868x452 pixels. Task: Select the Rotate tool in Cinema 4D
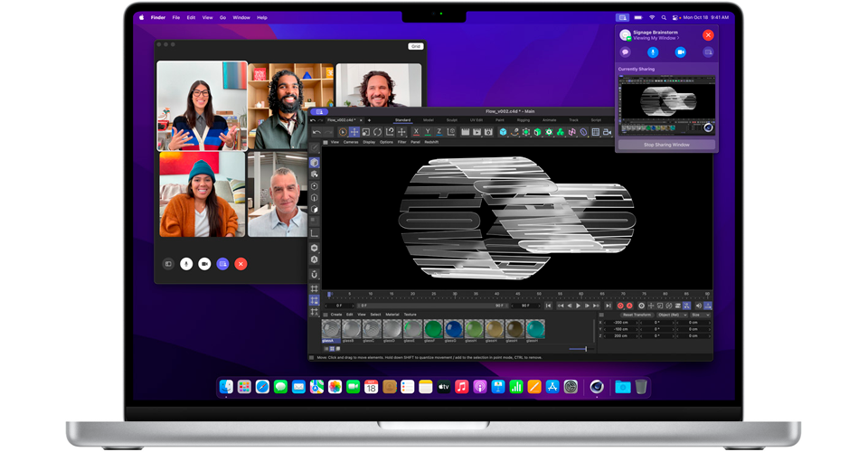tap(378, 132)
